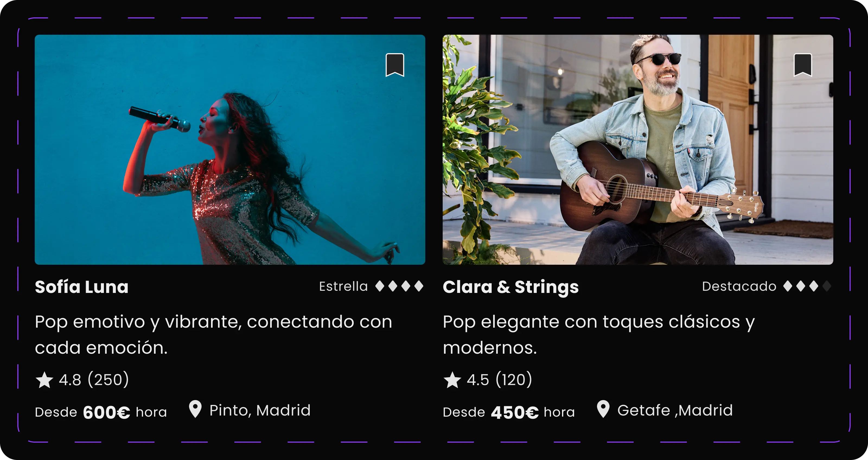The width and height of the screenshot is (868, 460).
Task: Open the Sofía Luna singer photo
Action: pos(230,150)
